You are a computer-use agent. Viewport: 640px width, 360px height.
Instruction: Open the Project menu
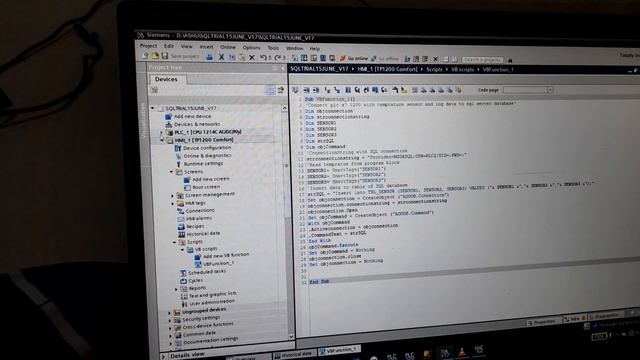pos(149,46)
